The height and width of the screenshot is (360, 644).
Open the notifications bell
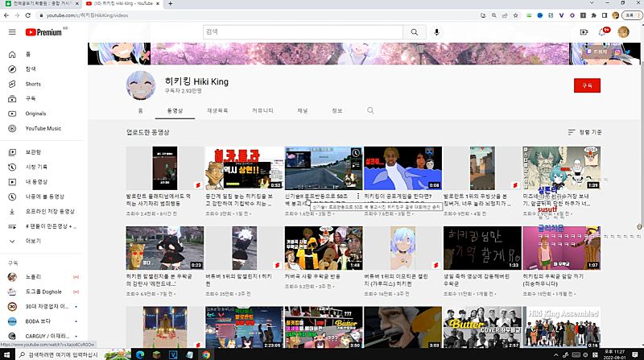[x=604, y=32]
